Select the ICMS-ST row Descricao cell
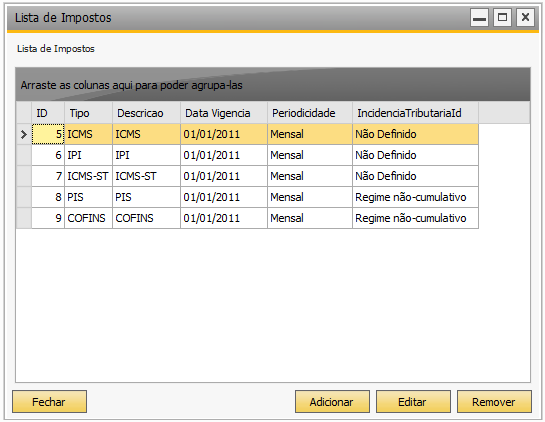The image size is (545, 422). pyautogui.click(x=146, y=176)
